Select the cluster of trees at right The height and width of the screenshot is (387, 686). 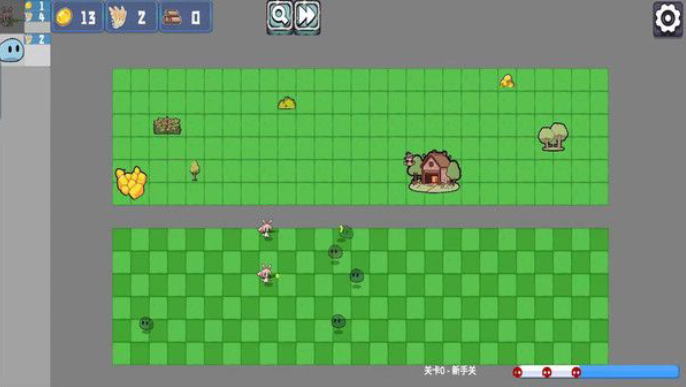pos(553,137)
